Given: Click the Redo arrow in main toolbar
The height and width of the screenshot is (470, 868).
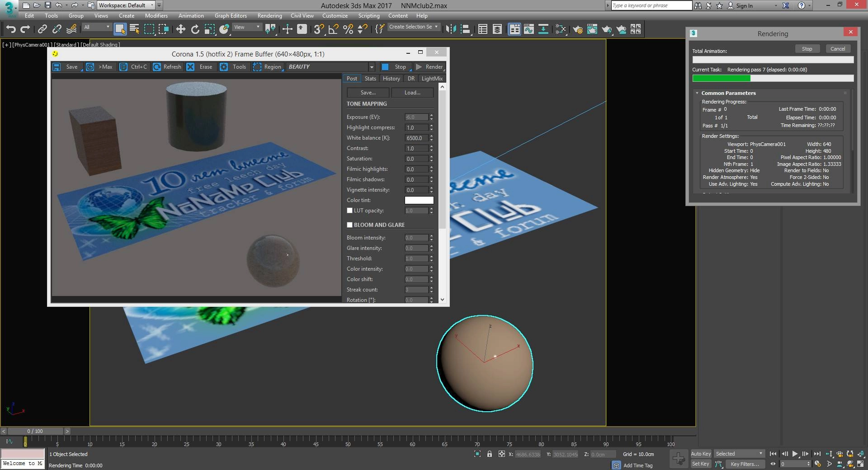Looking at the screenshot, I should tap(25, 29).
